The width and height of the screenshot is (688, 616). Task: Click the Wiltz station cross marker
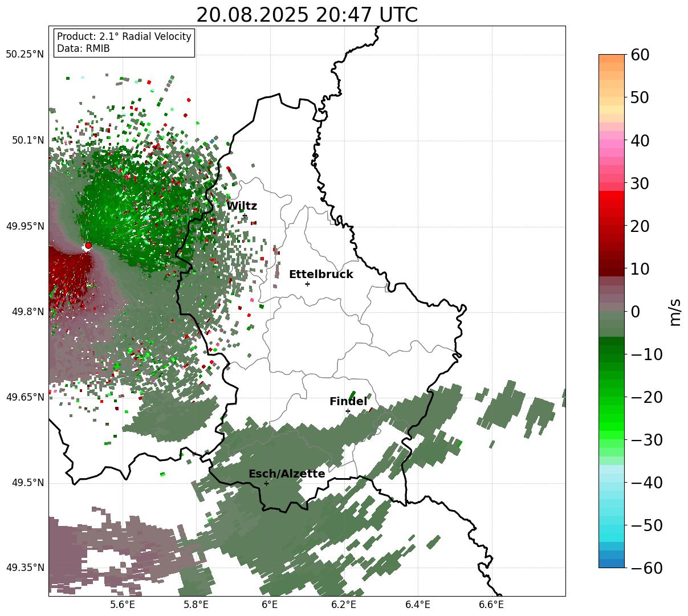[245, 215]
